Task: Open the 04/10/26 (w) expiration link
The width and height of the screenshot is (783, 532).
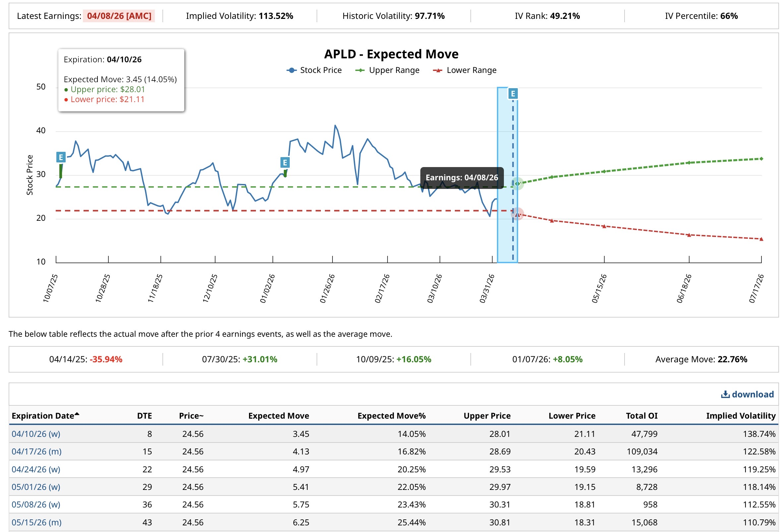Action: [36, 434]
